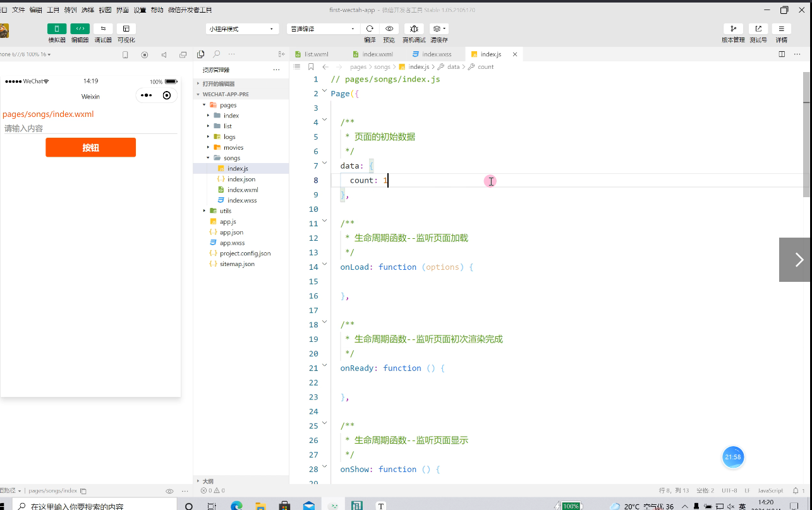Open the 编辑 menu
Viewport: 812px width, 510px height.
35,10
